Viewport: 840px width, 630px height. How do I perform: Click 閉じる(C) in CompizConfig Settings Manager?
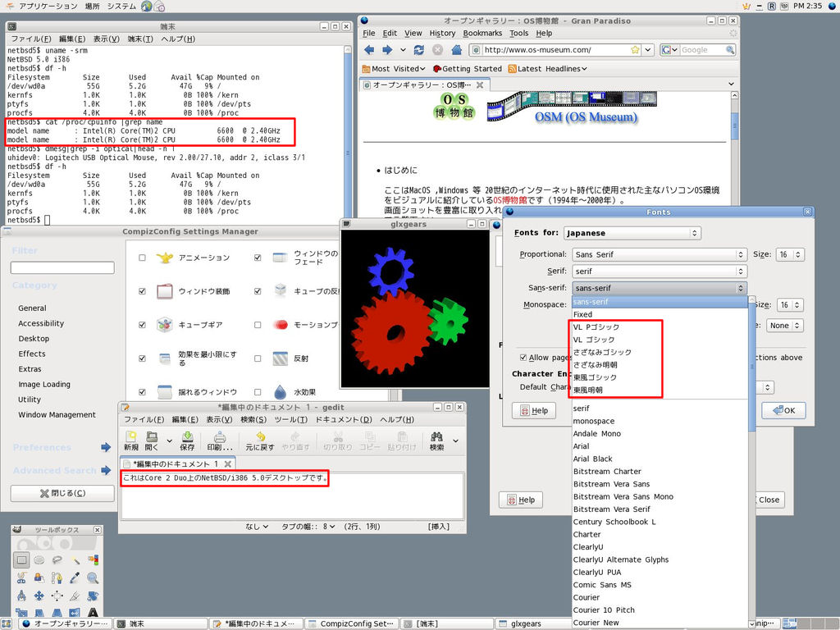[x=62, y=493]
